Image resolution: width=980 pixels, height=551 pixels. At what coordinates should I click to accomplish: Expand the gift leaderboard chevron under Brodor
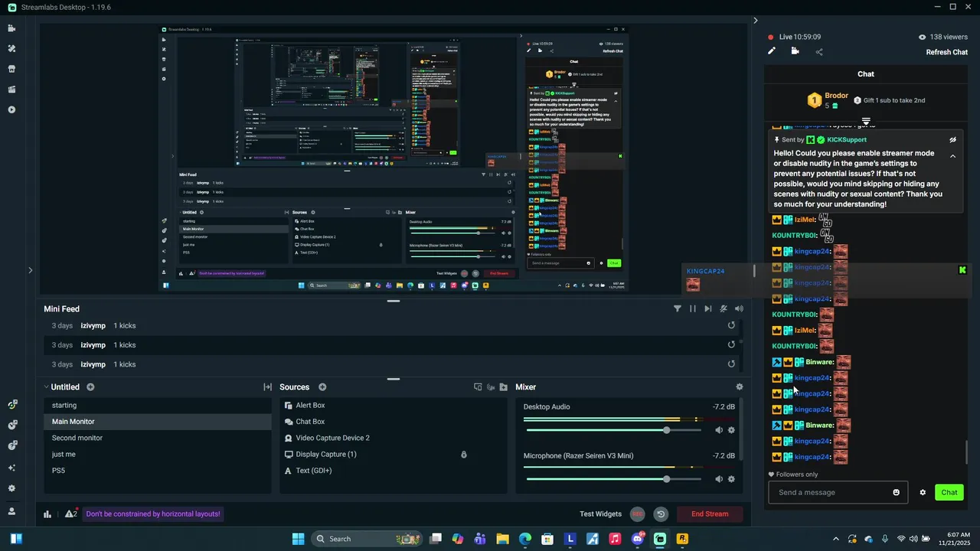pos(866,122)
